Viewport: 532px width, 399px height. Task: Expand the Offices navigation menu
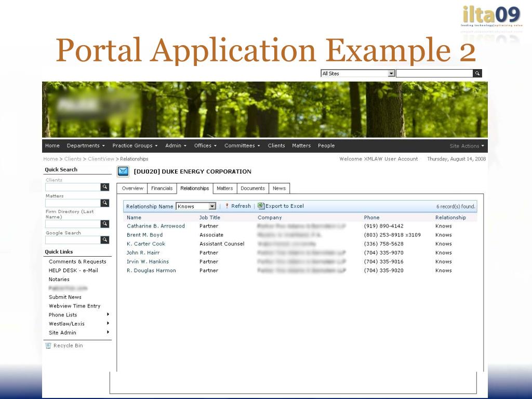pos(205,145)
